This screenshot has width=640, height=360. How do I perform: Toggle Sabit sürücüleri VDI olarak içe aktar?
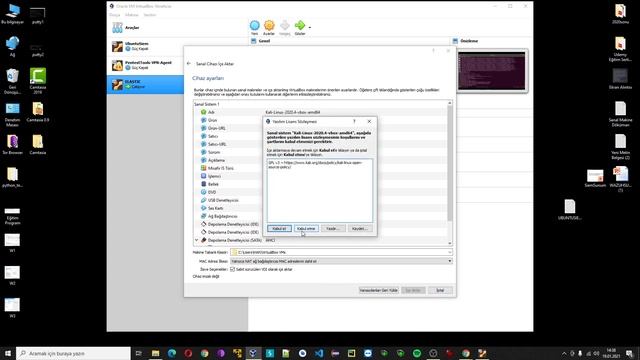pos(232,269)
